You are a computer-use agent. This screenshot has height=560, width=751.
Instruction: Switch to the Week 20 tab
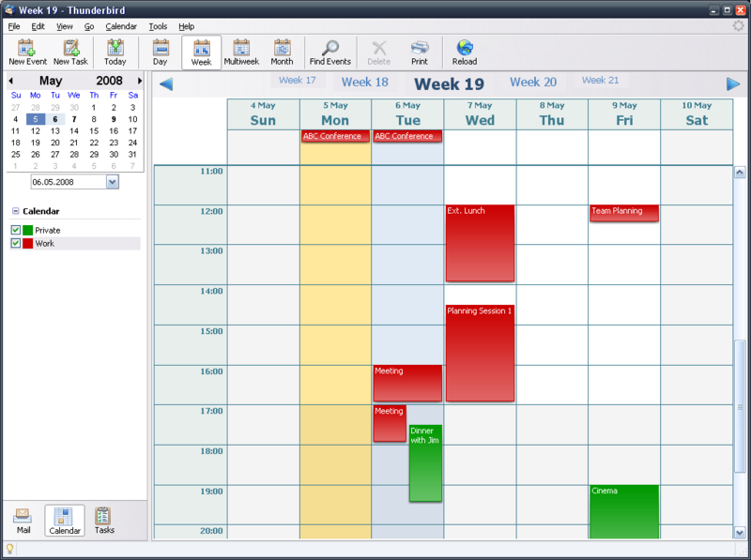[x=532, y=83]
